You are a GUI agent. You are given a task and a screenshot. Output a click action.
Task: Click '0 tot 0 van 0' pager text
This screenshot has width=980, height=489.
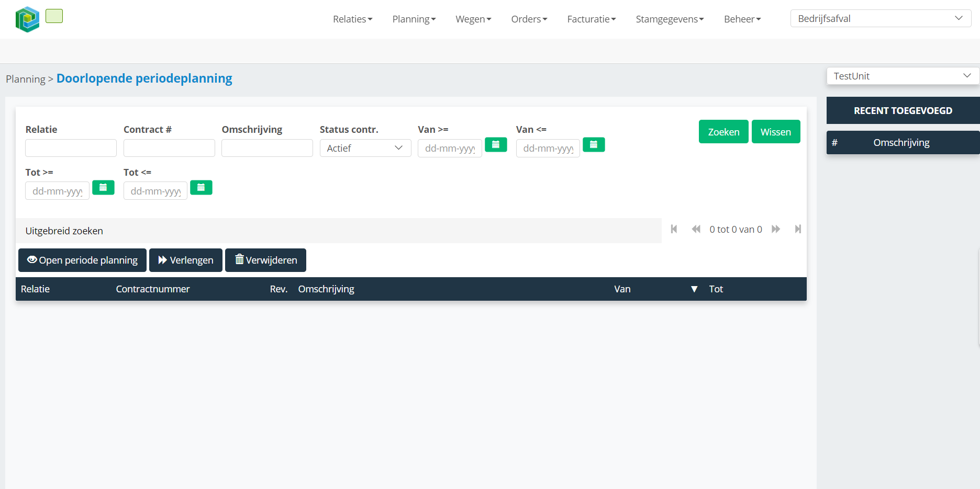click(x=736, y=230)
